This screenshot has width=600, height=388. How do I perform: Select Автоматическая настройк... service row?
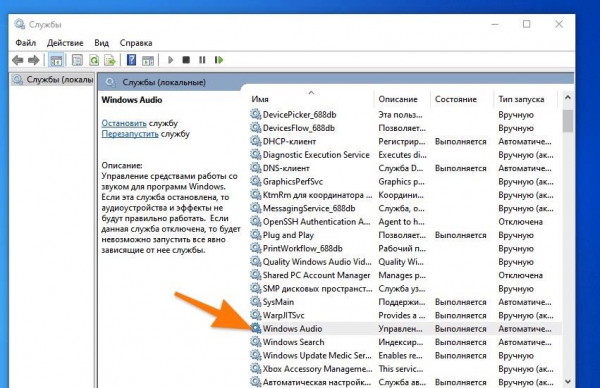coord(405,382)
